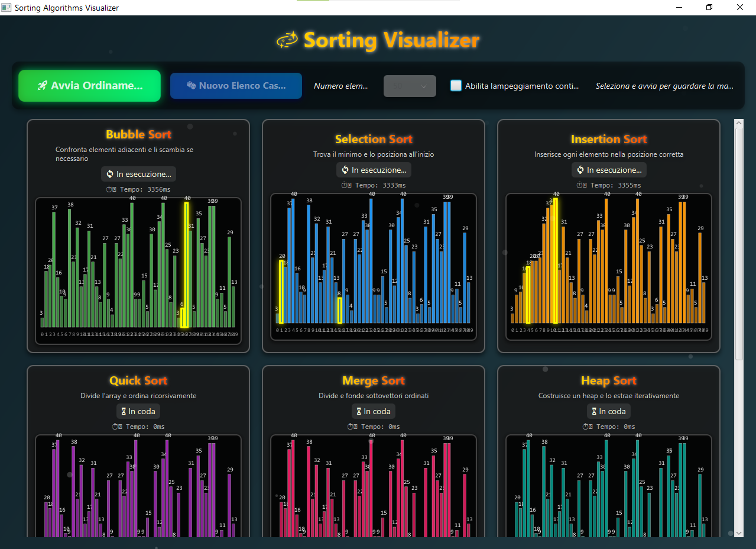Select the Insertion Sort card title
Viewport: 756px width, 549px height.
(609, 139)
